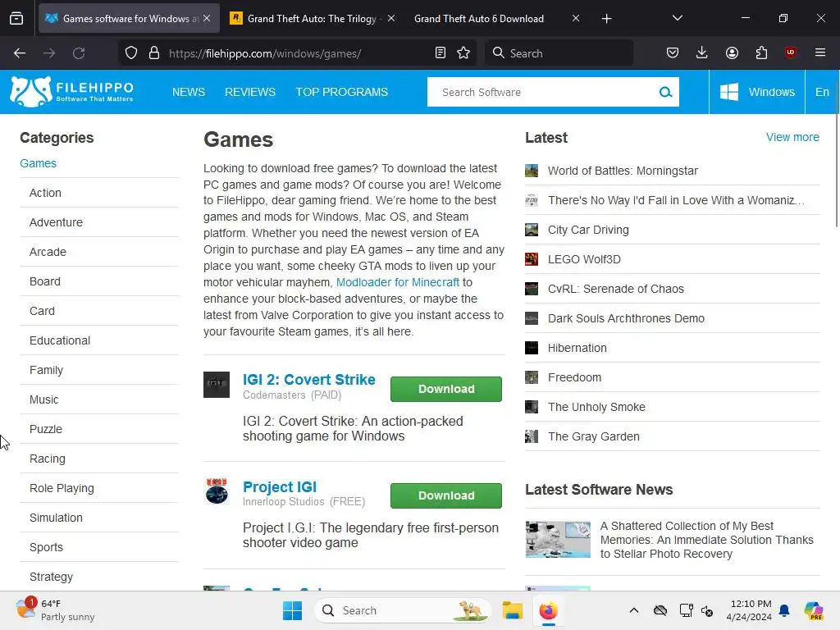Open LEGO Wolf3D in Latest list
840x630 pixels.
(x=584, y=259)
